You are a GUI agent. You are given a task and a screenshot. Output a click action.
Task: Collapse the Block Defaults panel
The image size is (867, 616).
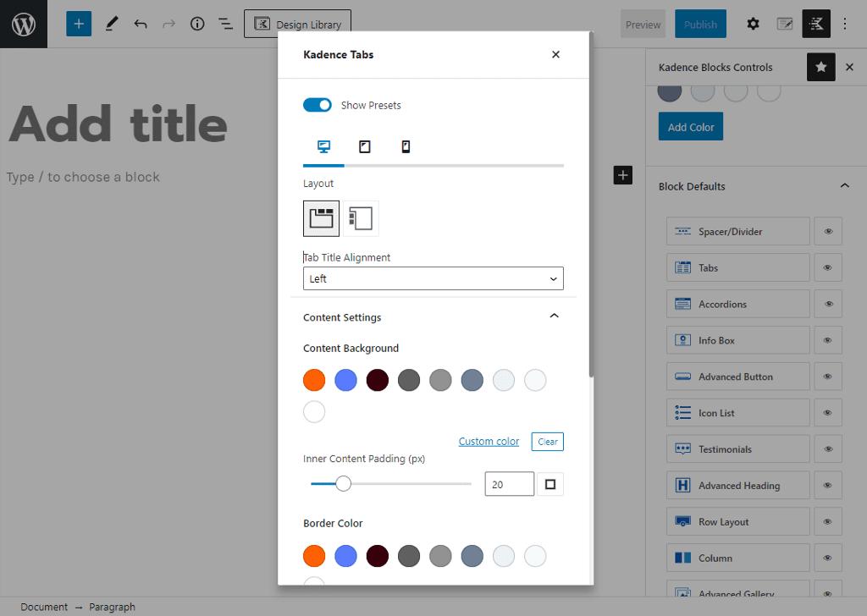click(x=843, y=186)
